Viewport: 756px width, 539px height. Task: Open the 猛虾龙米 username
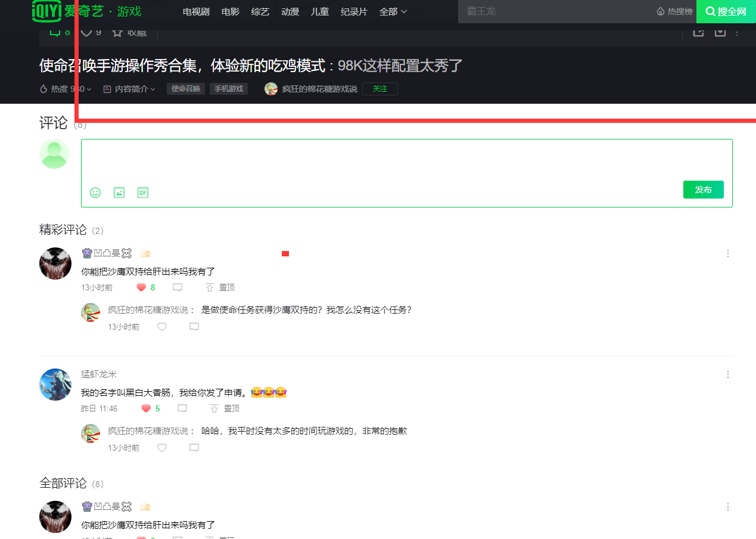click(99, 374)
